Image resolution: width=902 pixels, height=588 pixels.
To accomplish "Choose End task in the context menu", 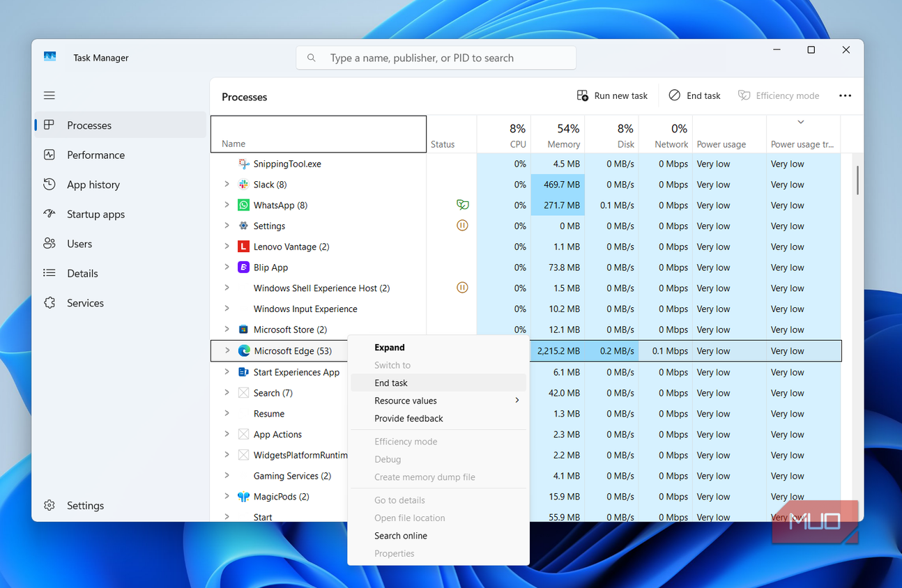I will click(x=438, y=382).
